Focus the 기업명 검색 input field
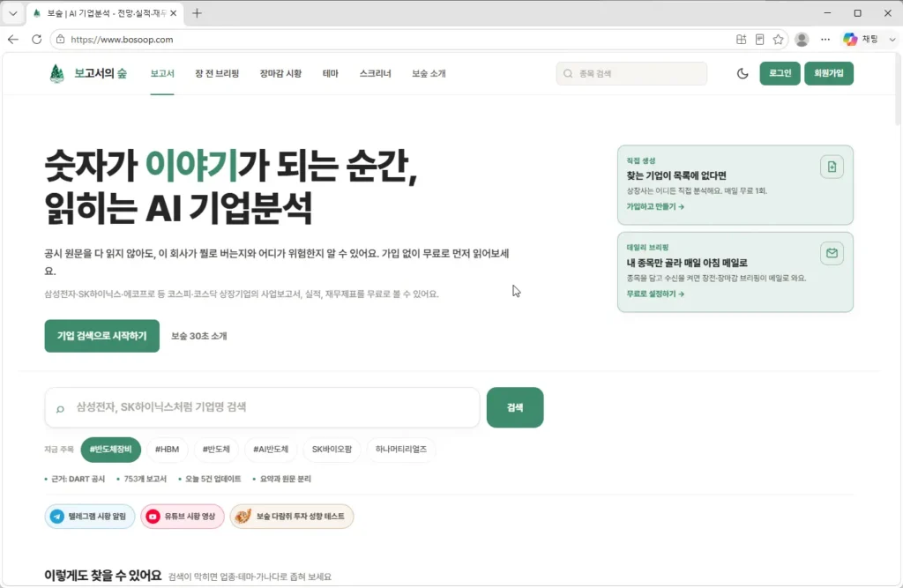The width and height of the screenshot is (903, 588). [262, 408]
